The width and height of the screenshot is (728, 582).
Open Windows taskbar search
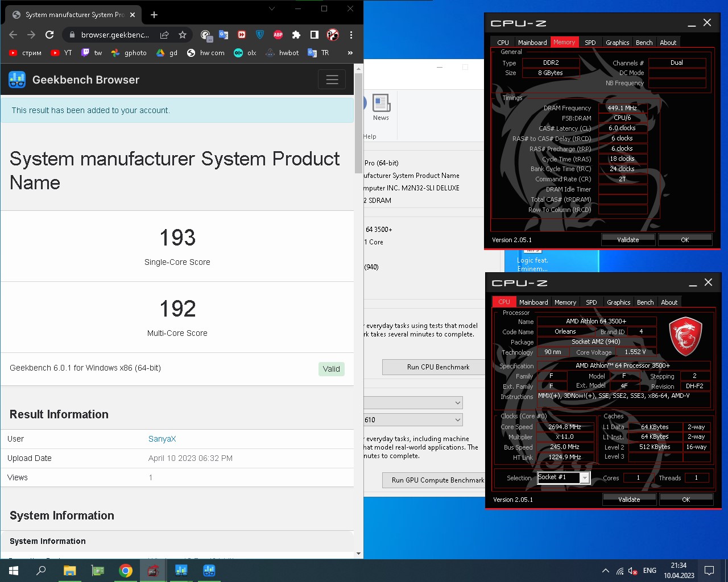click(41, 571)
